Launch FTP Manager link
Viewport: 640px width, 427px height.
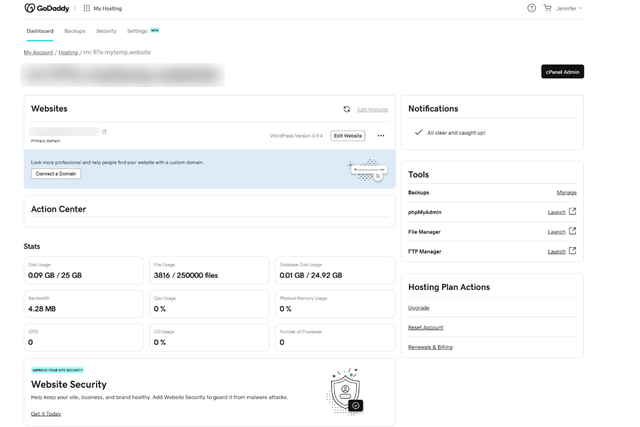point(556,251)
